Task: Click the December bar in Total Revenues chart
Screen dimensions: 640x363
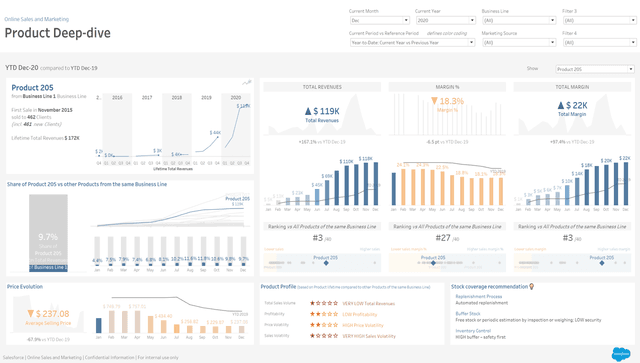Action: 376,184
